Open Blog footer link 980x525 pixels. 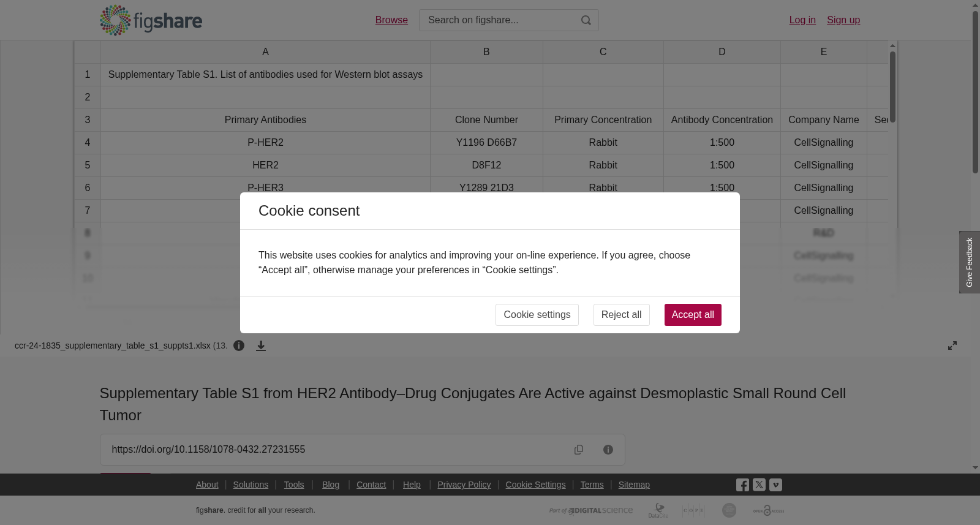click(x=331, y=485)
